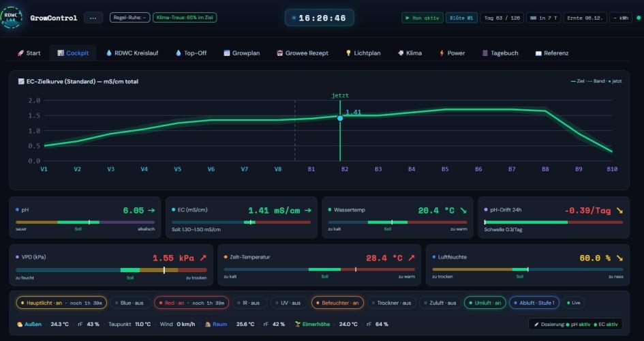644x341 pixels.
Task: Click the VPD rising trend arrow
Action: [203, 258]
